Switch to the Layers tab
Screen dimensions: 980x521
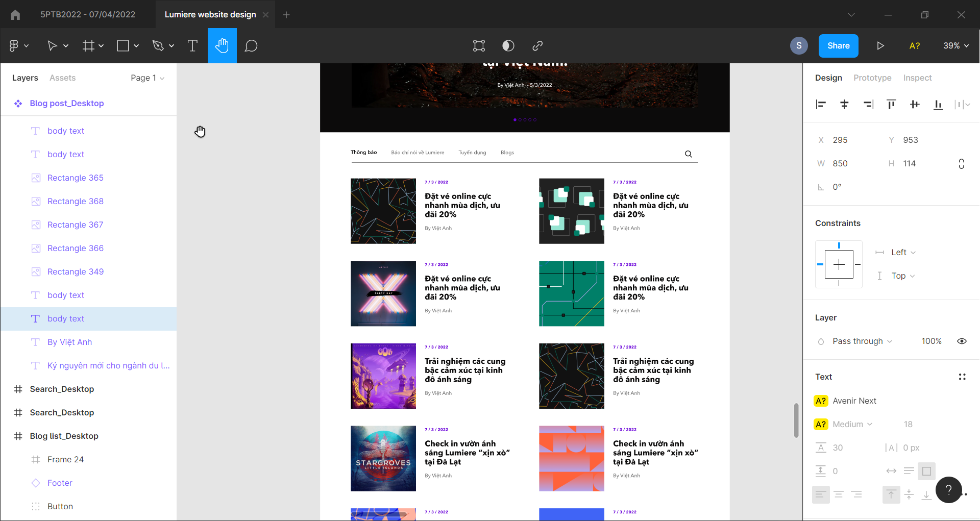[x=25, y=78]
